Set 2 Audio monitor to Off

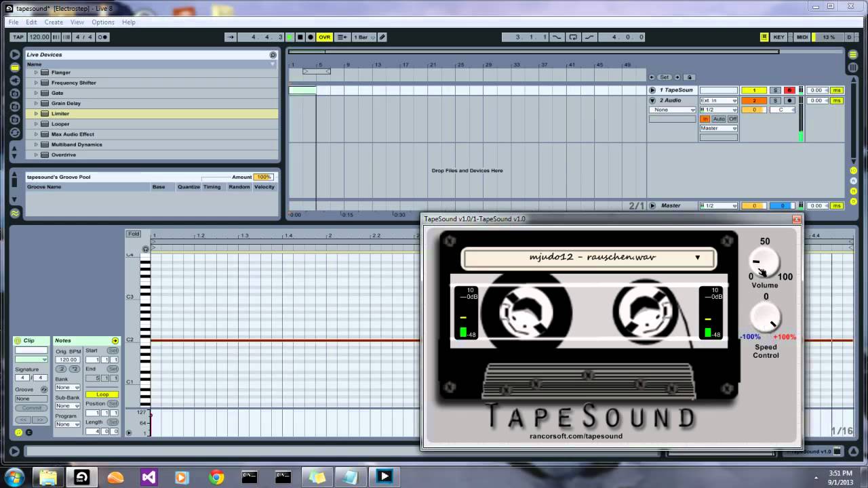click(732, 119)
